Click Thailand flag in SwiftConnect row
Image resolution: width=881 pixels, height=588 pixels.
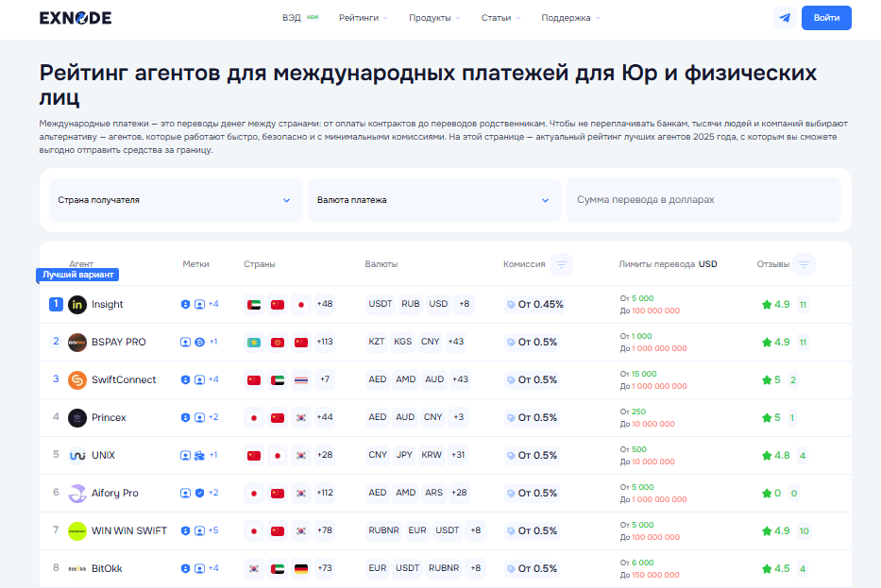(x=301, y=379)
